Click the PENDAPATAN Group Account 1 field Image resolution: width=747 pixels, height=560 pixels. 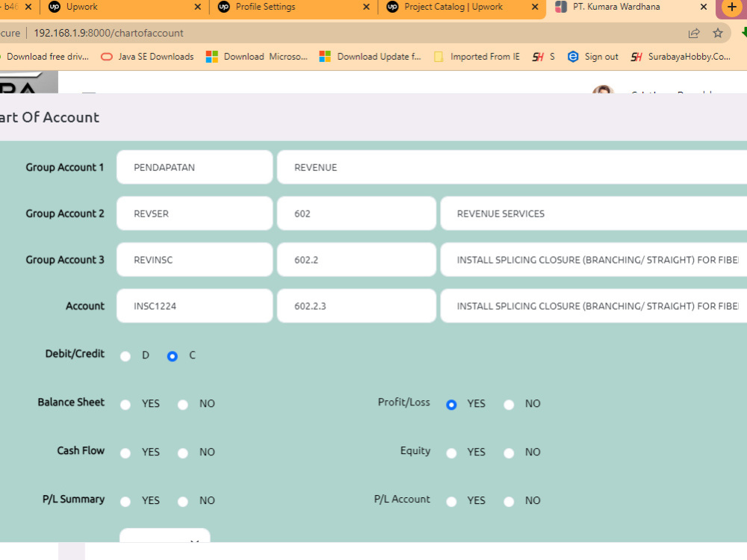(194, 167)
